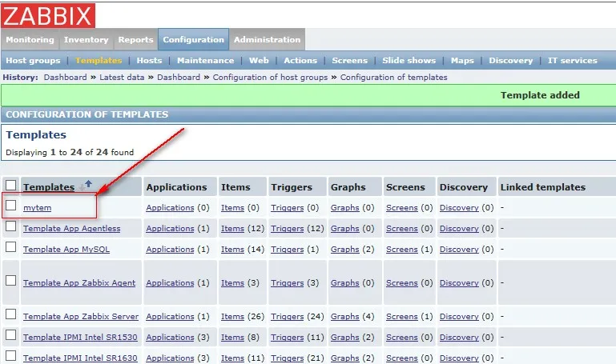This screenshot has height=364, width=616.
Task: Open Triggers (3) link for Template App Zabbix Agent
Action: tap(288, 283)
